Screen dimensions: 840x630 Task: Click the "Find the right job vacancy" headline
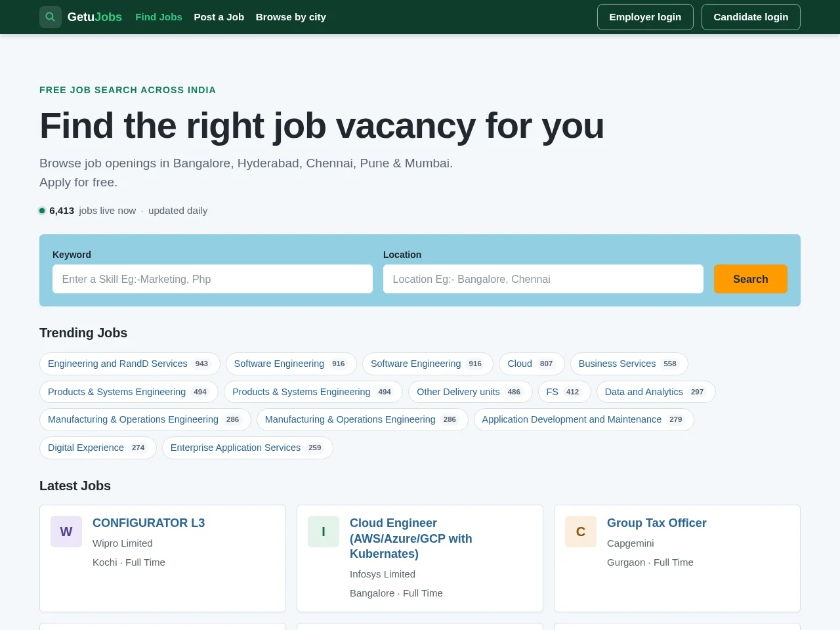pyautogui.click(x=322, y=125)
